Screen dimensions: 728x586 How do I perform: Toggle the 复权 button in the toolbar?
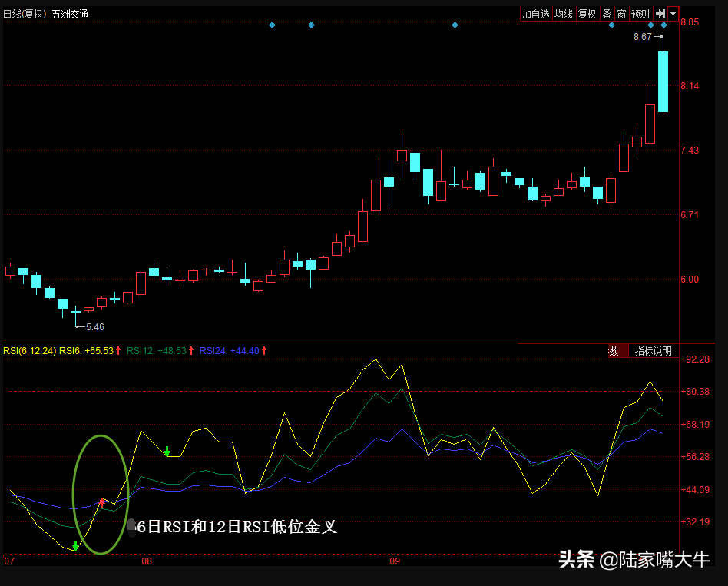click(587, 14)
